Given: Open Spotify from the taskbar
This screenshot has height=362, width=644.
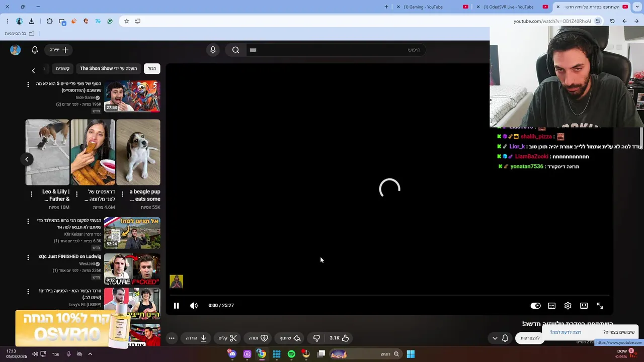Looking at the screenshot, I should click(x=291, y=354).
